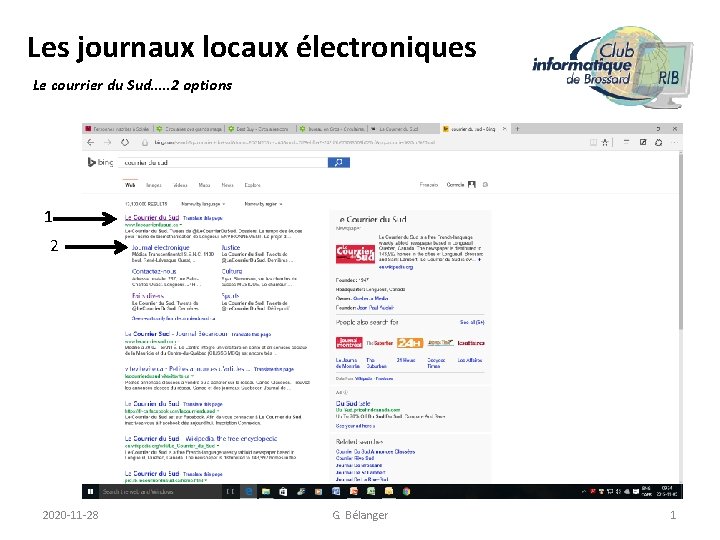Open the 'Contactez-nous' sublink
The width and height of the screenshot is (720, 540).
[154, 271]
